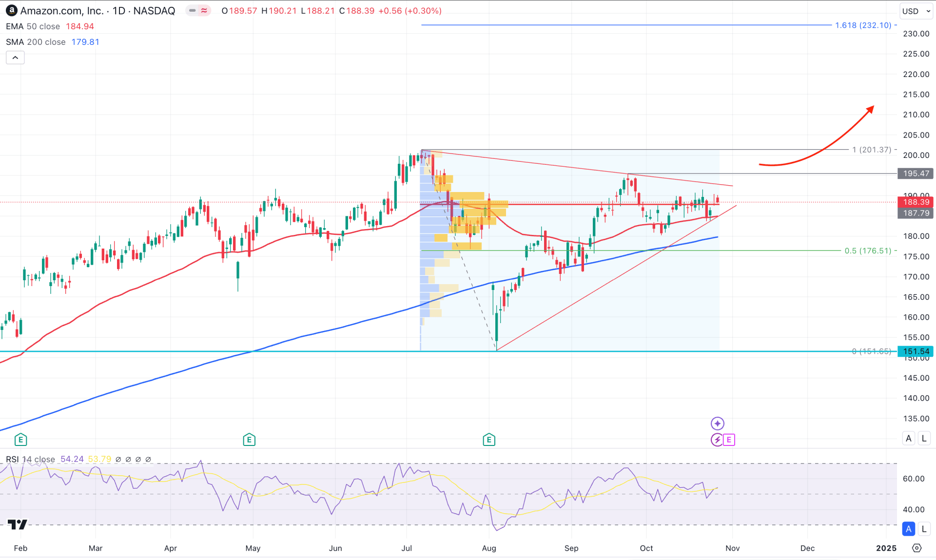
Task: Click the Amazon logo icon beside the symbol name
Action: coord(11,10)
